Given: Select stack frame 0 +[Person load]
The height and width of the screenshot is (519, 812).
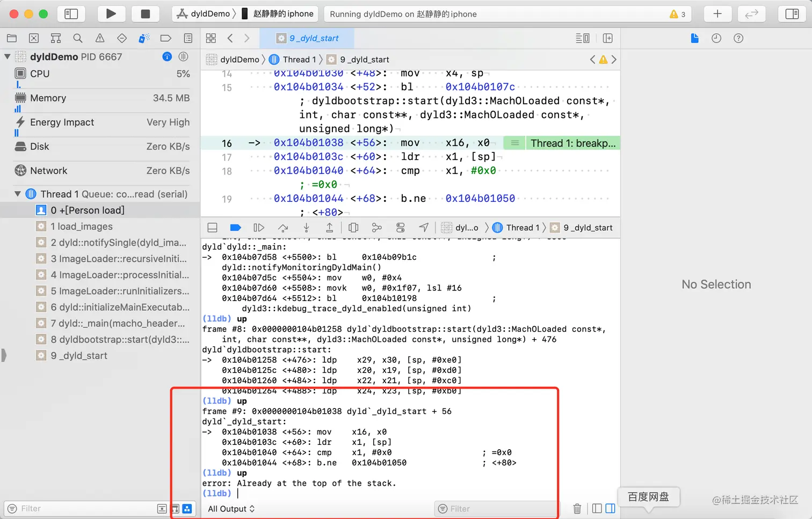Looking at the screenshot, I should [100, 210].
